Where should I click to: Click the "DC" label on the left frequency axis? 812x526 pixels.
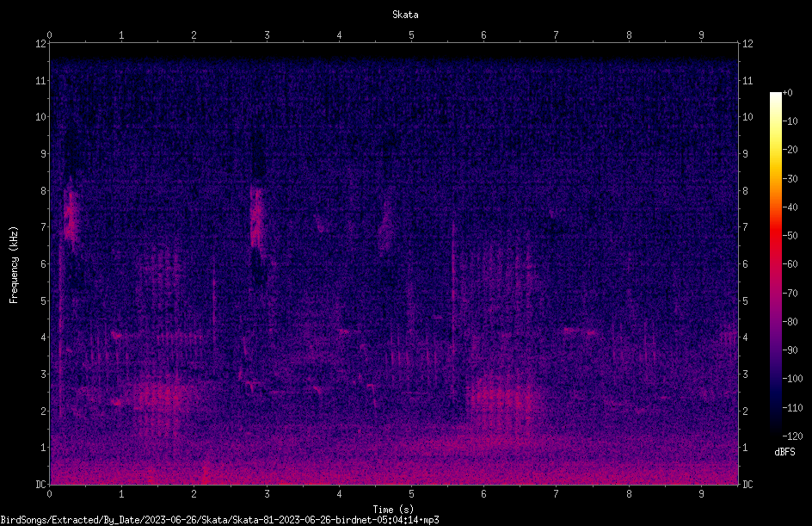tap(40, 485)
